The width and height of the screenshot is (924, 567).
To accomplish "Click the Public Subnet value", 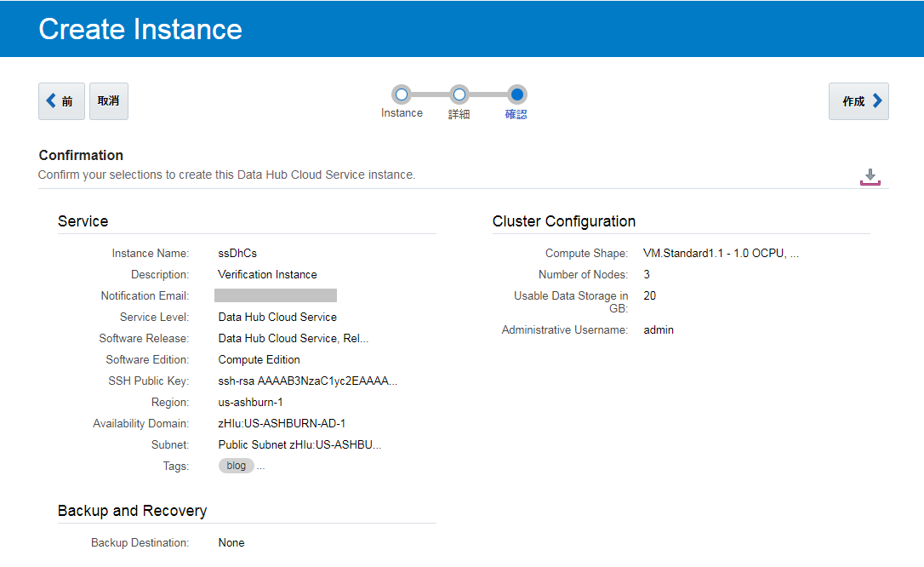I will 300,444.
